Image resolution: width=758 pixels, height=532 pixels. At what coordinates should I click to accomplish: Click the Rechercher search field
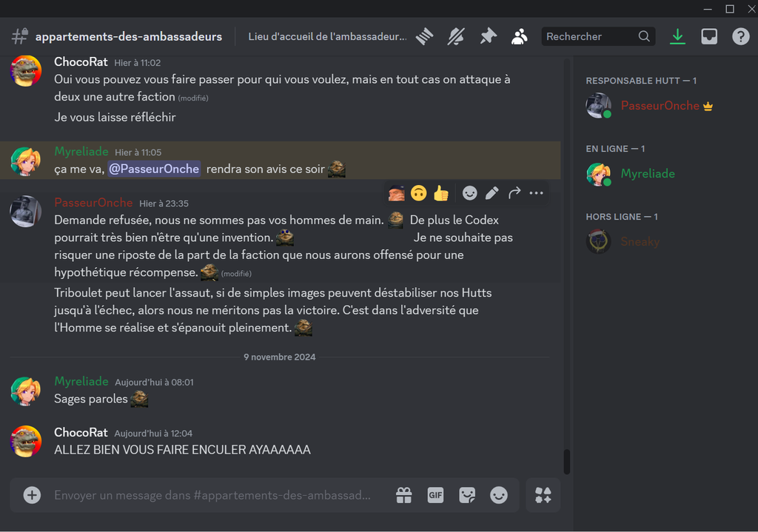coord(598,37)
